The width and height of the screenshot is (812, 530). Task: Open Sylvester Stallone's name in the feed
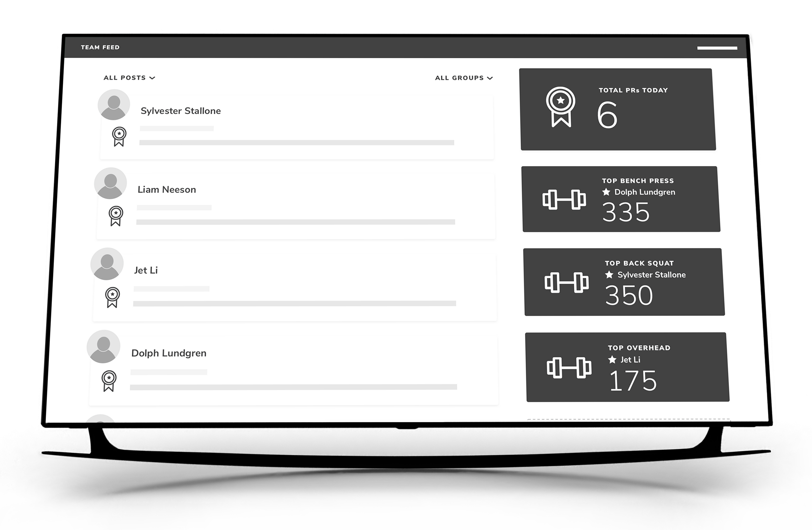(x=180, y=111)
